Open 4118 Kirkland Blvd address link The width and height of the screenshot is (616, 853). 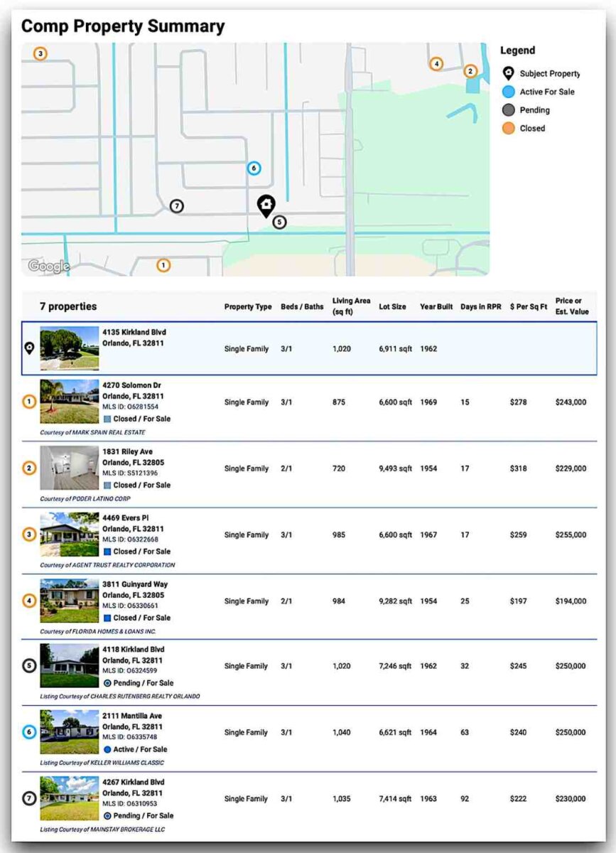pyautogui.click(x=133, y=650)
